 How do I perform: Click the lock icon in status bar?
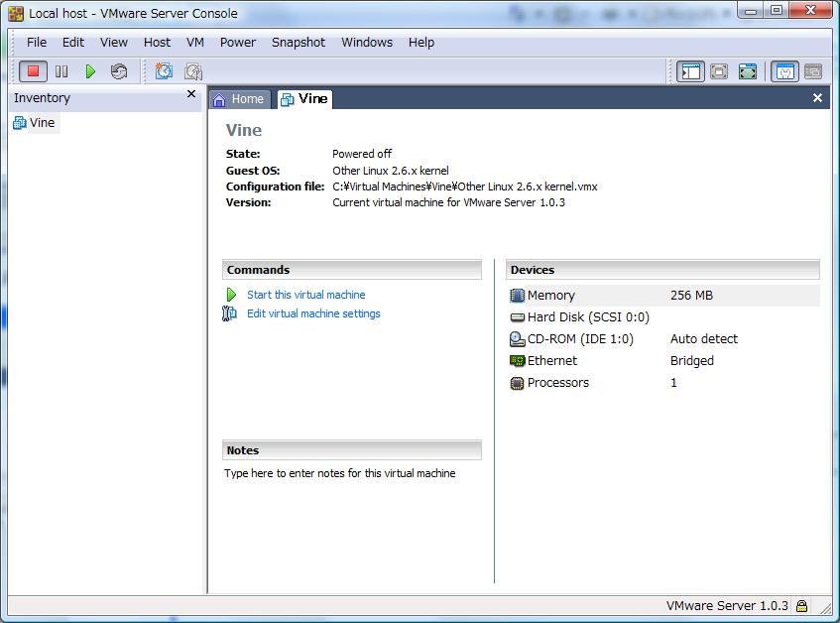(801, 606)
